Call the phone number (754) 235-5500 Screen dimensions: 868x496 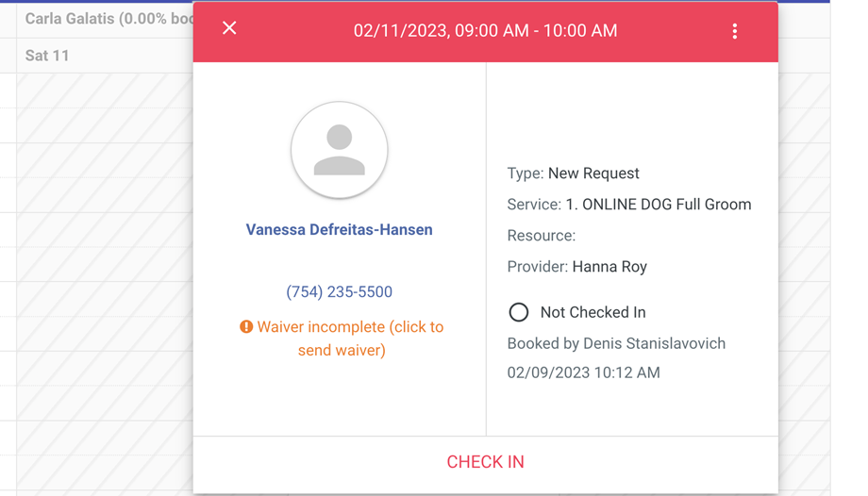point(340,291)
